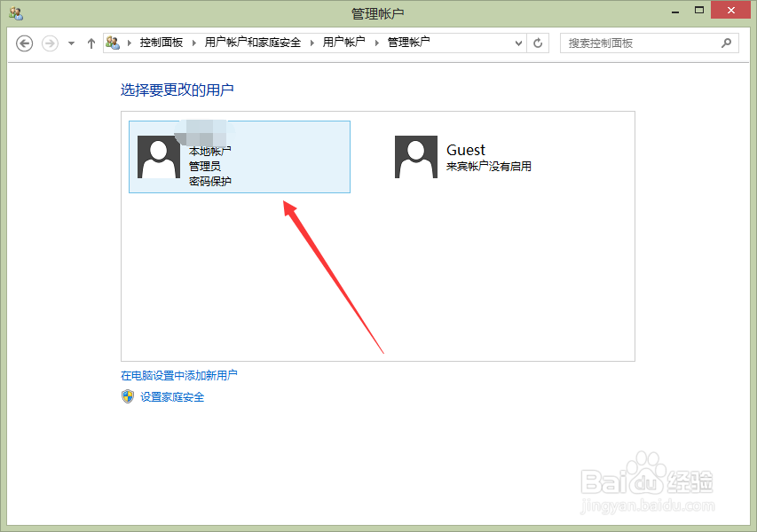Select the local administrator account tile

[x=240, y=156]
